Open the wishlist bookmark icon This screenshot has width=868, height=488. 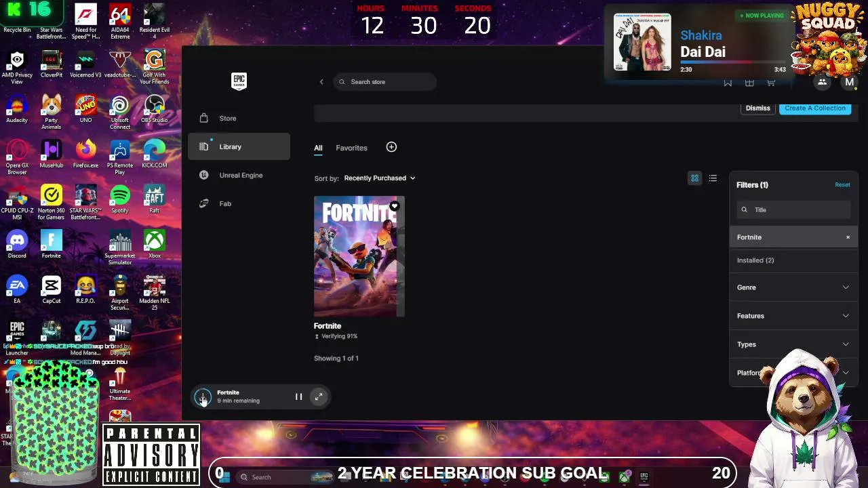[x=728, y=83]
